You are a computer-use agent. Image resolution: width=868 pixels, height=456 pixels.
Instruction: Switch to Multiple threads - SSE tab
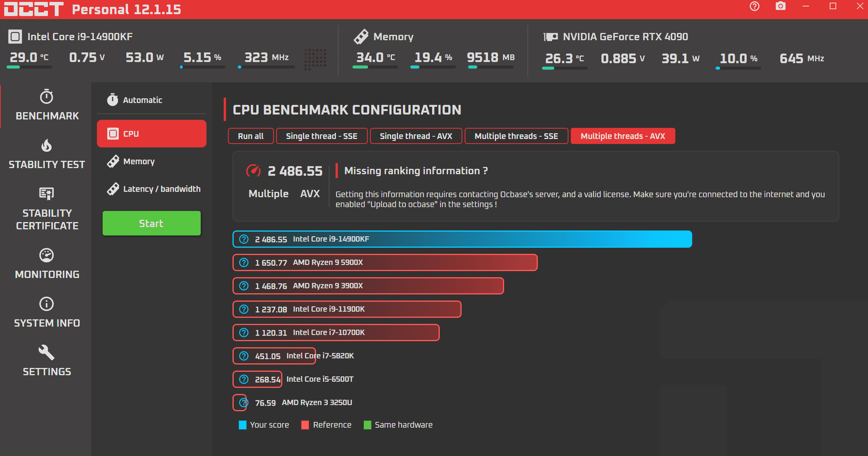pyautogui.click(x=516, y=136)
